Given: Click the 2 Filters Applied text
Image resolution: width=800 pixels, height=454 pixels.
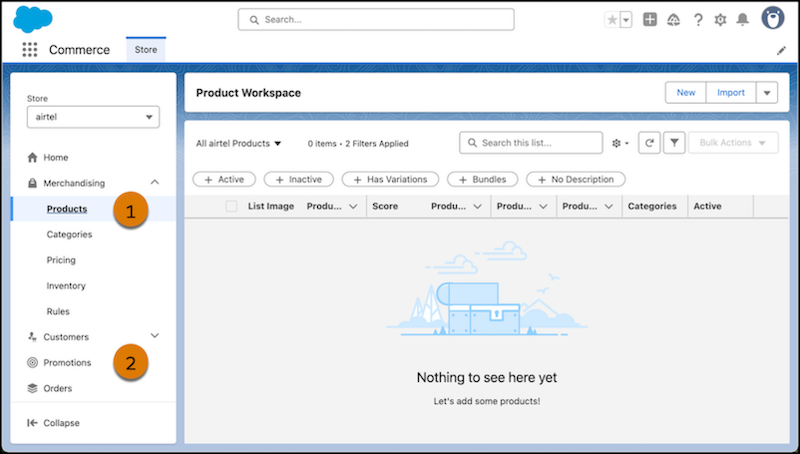Looking at the screenshot, I should tap(377, 144).
